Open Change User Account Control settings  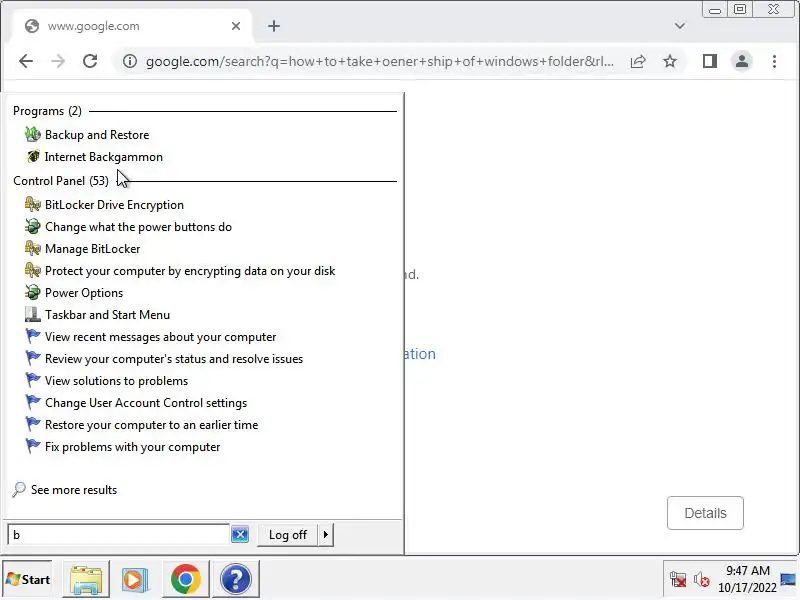pyautogui.click(x=146, y=402)
